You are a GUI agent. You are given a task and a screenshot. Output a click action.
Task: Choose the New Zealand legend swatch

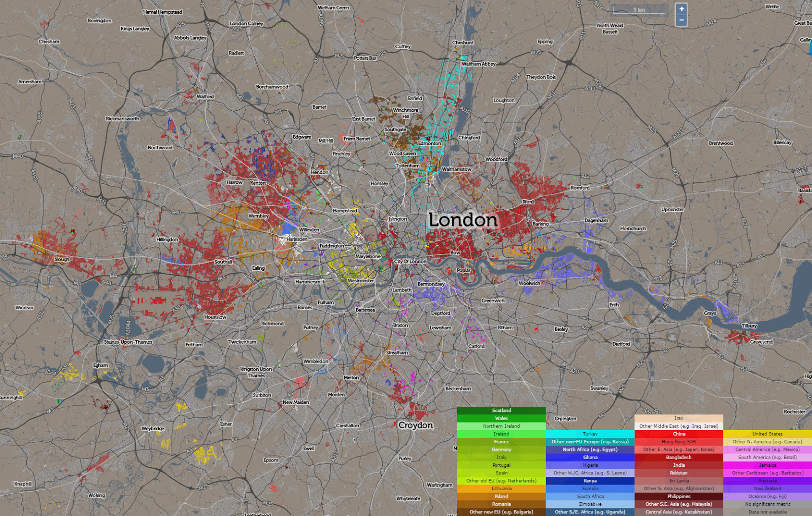pos(768,489)
